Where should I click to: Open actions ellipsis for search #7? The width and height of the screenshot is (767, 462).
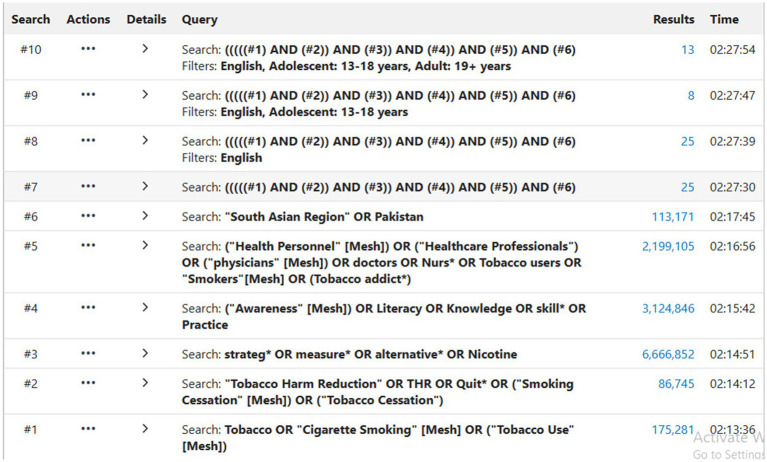88,186
